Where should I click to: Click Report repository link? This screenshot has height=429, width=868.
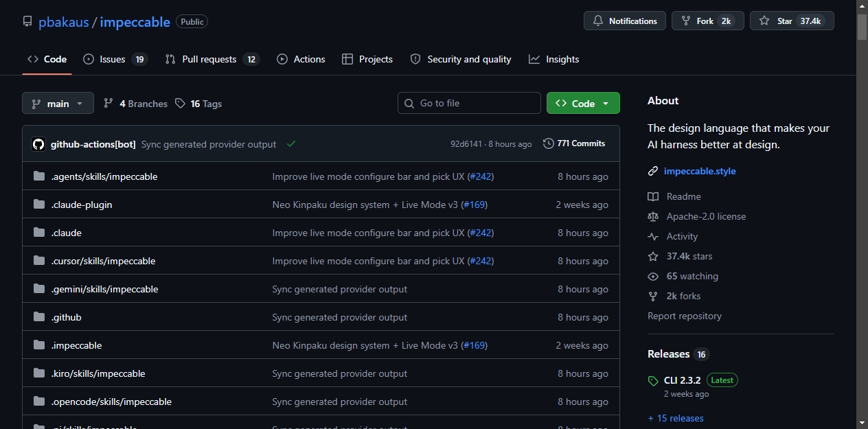coord(685,316)
